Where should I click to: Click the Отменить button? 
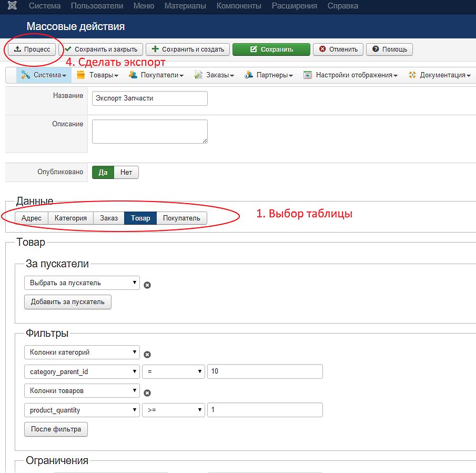[x=338, y=49]
